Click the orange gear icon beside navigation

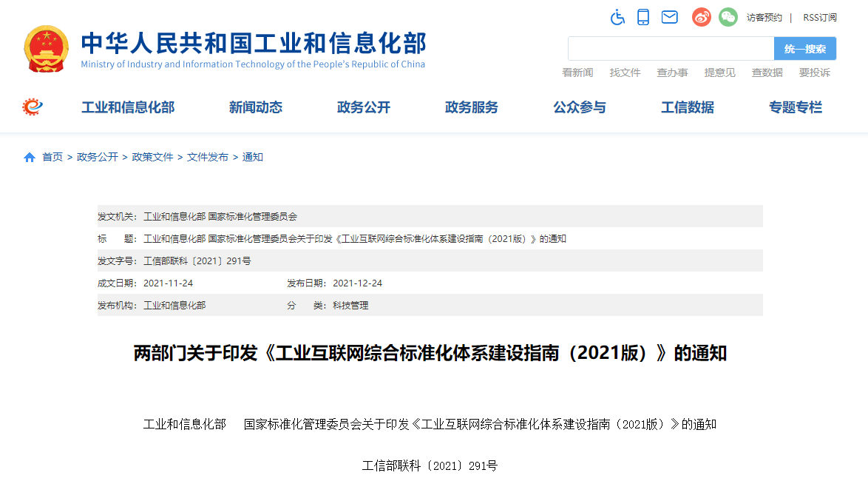pyautogui.click(x=33, y=107)
